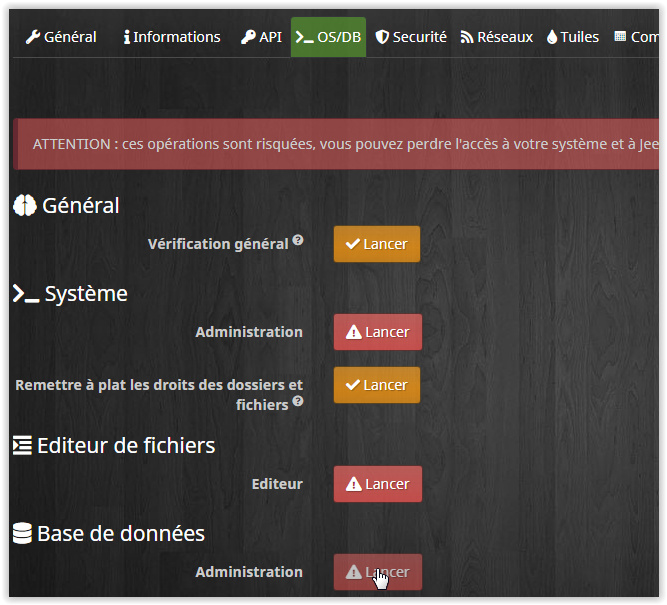667x605 pixels.
Task: Click the Général section heading
Action: click(x=66, y=205)
